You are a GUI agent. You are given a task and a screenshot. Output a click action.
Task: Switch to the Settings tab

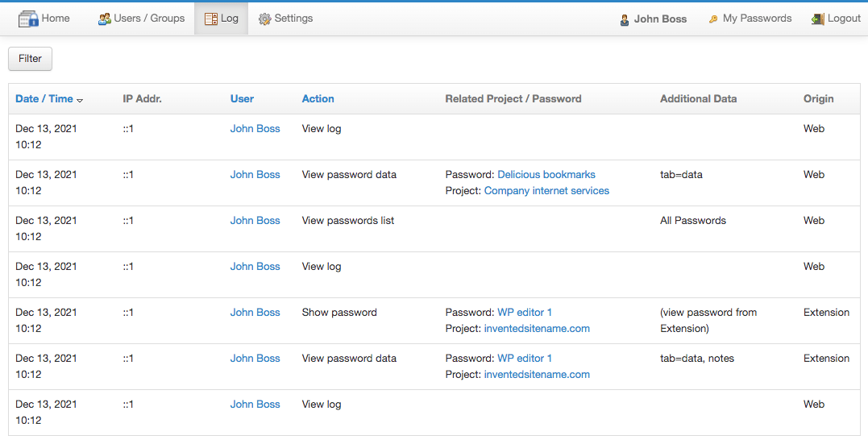(293, 19)
